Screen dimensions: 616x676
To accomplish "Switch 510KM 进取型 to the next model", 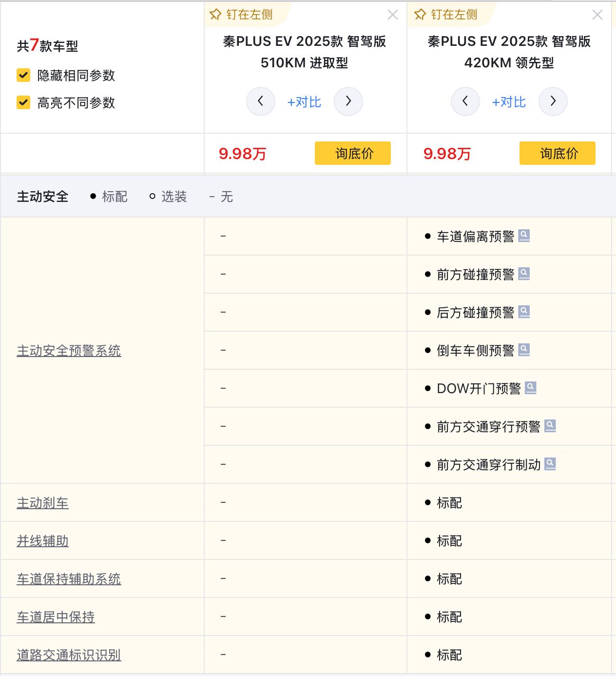I will coord(348,101).
